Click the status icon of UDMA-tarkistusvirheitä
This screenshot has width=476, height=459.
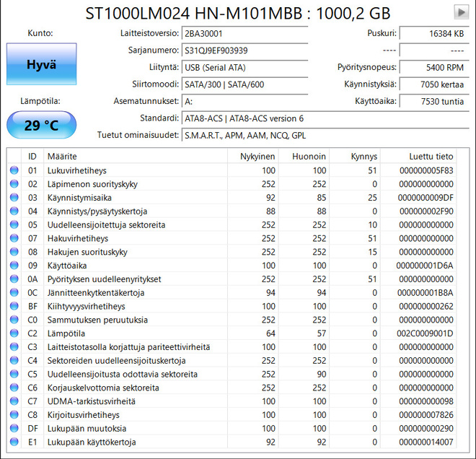[x=14, y=401]
